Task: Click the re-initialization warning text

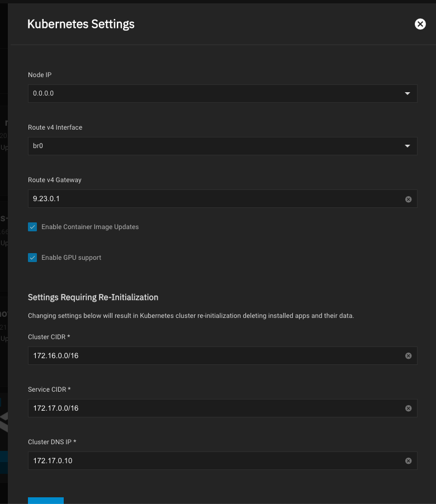Action: point(191,316)
